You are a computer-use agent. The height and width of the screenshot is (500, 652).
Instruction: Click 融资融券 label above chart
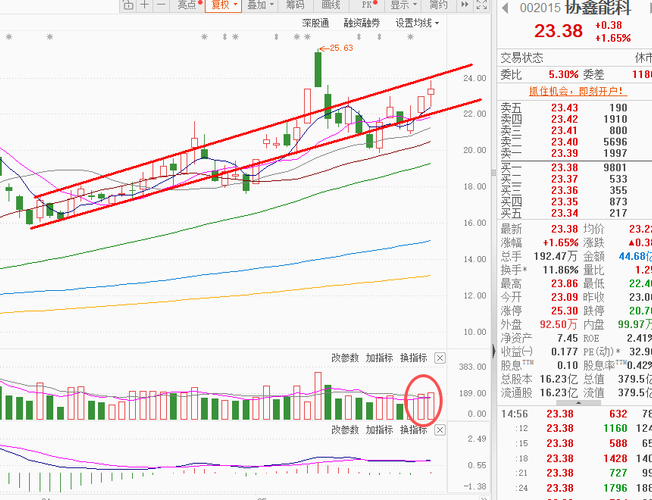362,23
